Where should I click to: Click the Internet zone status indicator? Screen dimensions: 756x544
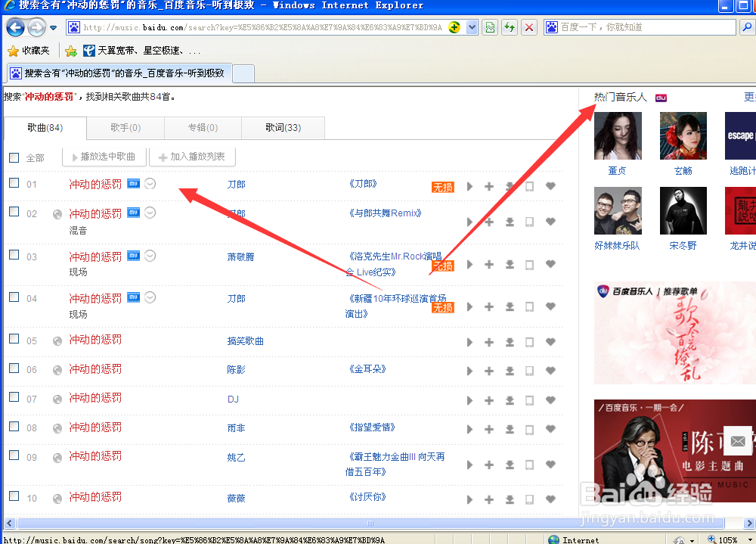[575, 539]
